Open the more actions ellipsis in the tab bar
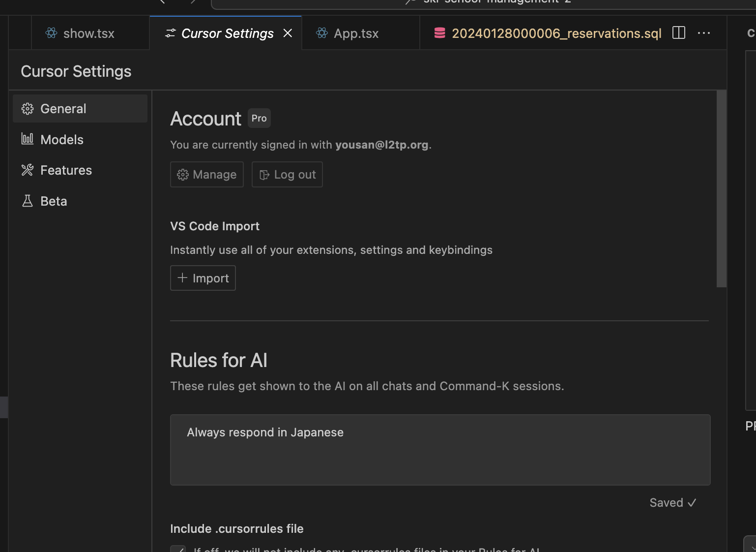The height and width of the screenshot is (552, 756). coord(704,33)
